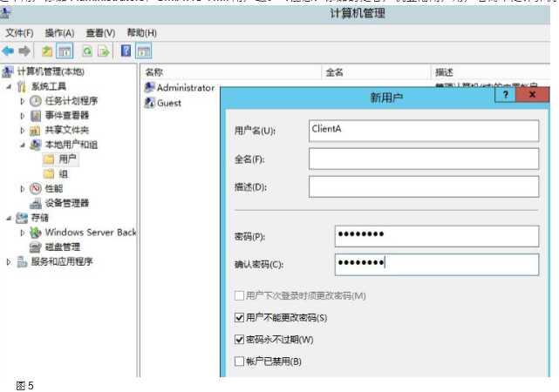Screen dimensions: 559x392
Task: Collapse the 本地用户和组 tree node
Action: point(23,145)
